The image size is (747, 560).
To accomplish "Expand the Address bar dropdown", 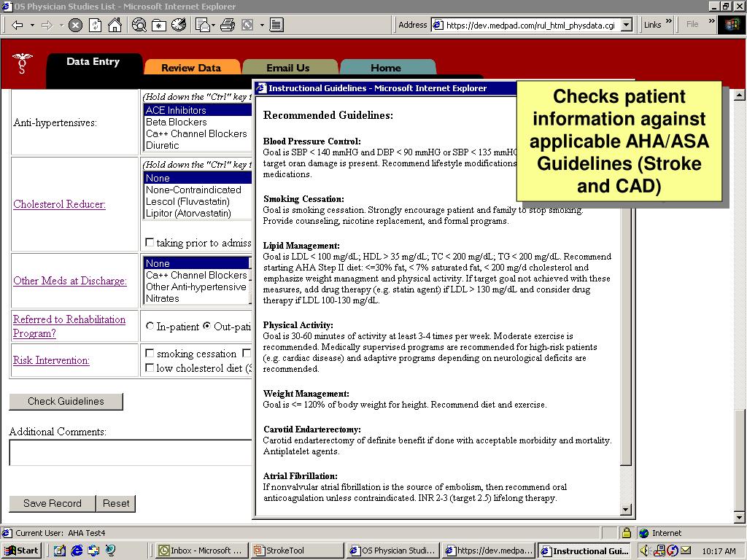I will coord(627,25).
